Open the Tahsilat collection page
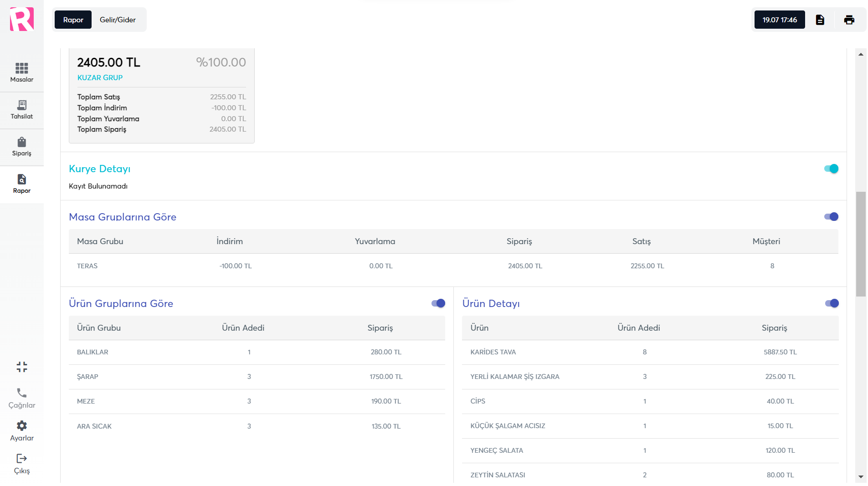The width and height of the screenshot is (868, 486). 21,110
